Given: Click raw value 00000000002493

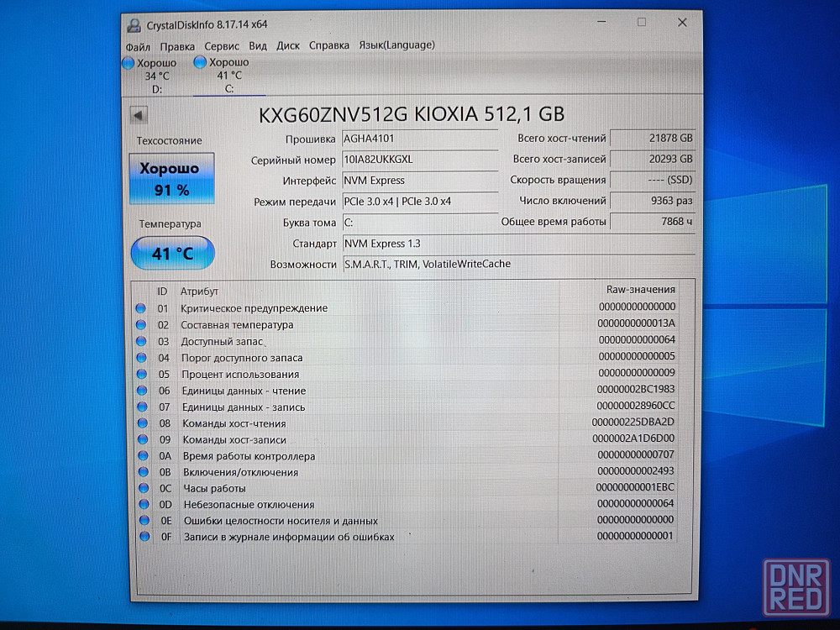Looking at the screenshot, I should tap(636, 471).
